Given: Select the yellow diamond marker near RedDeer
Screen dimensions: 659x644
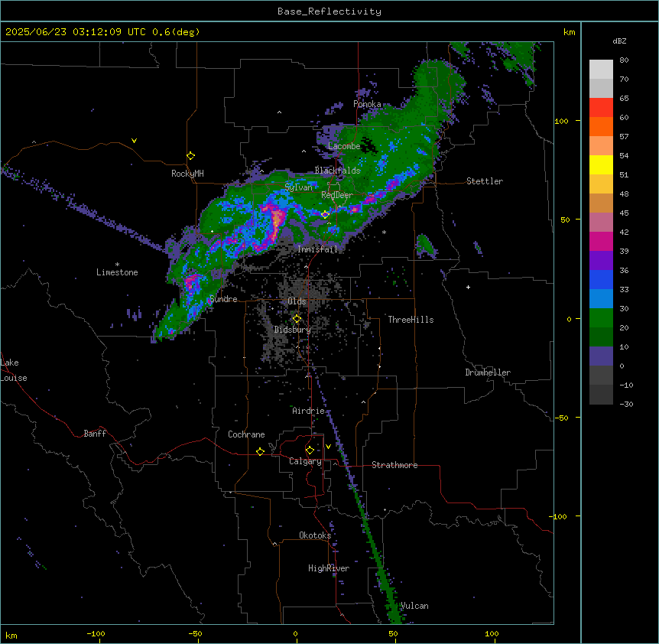Looking at the screenshot, I should [325, 215].
